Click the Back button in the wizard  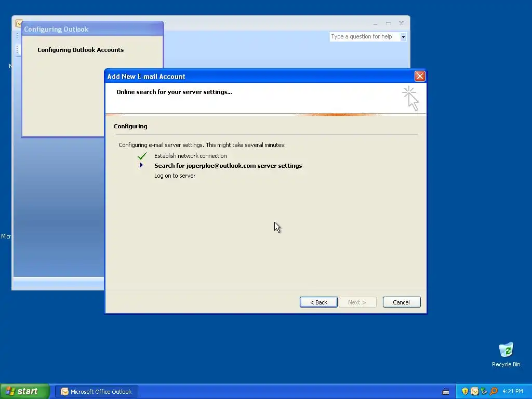pos(318,302)
